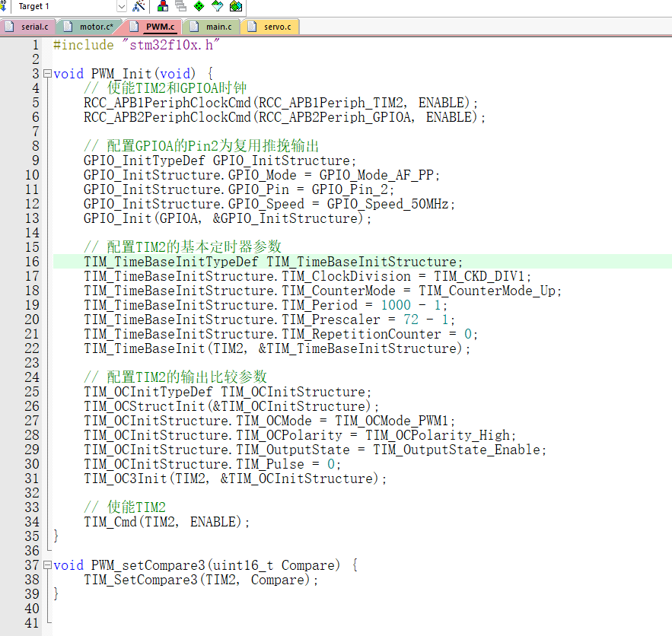Click the comment on line 8 about GPIOA Pin2
Screen dimensions: 672x636
[x=201, y=146]
